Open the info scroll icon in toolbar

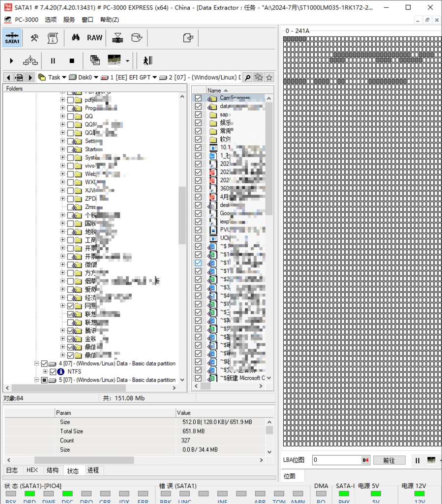53,38
